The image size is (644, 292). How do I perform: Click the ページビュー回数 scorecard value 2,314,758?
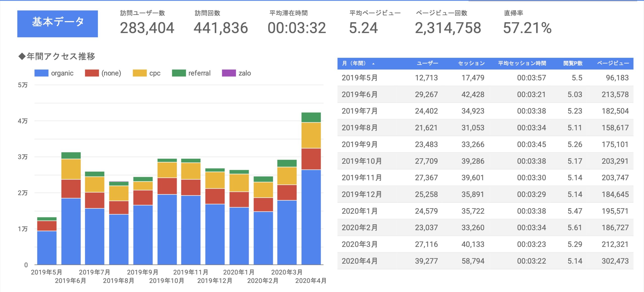pos(448,28)
